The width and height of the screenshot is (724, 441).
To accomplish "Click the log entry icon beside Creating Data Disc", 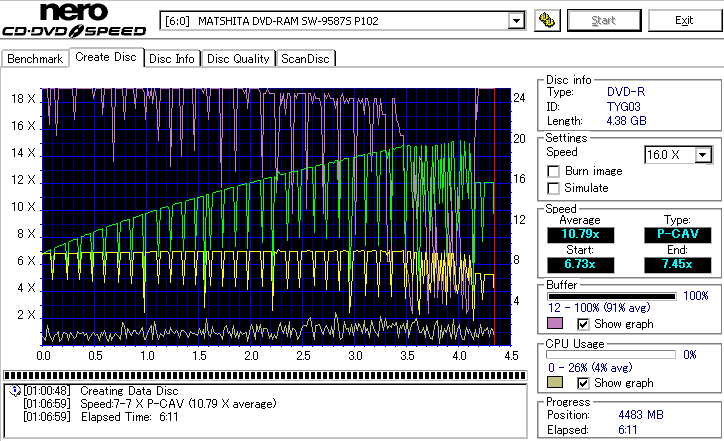I will pos(13,391).
